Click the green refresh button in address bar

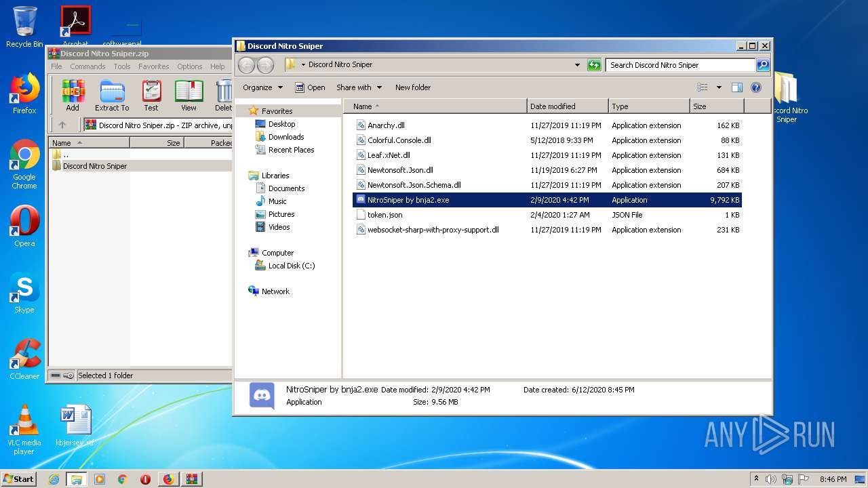594,65
